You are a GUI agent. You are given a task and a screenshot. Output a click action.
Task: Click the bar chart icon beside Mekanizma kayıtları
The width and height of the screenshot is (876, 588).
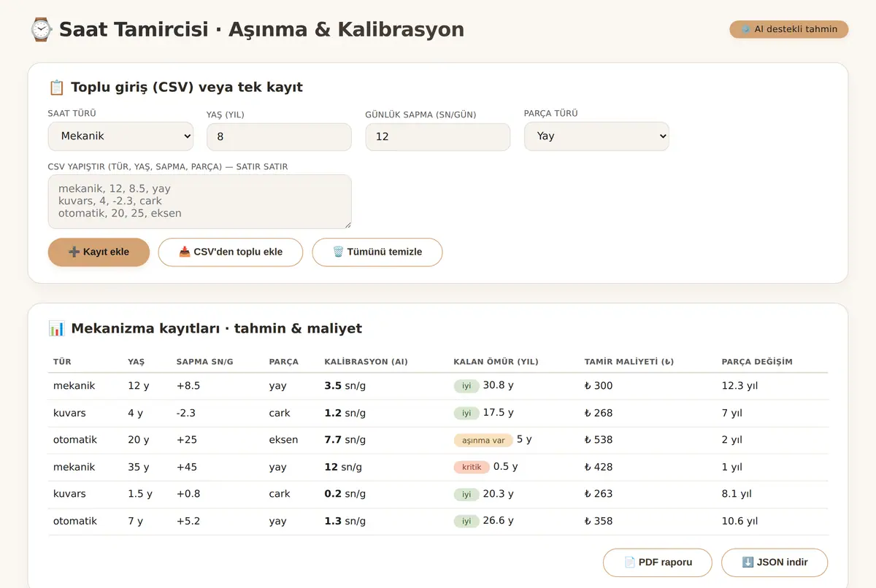[56, 328]
